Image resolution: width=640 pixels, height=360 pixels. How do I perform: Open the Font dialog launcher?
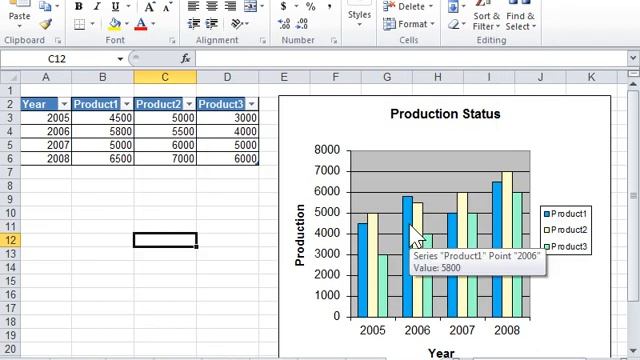coord(172,40)
